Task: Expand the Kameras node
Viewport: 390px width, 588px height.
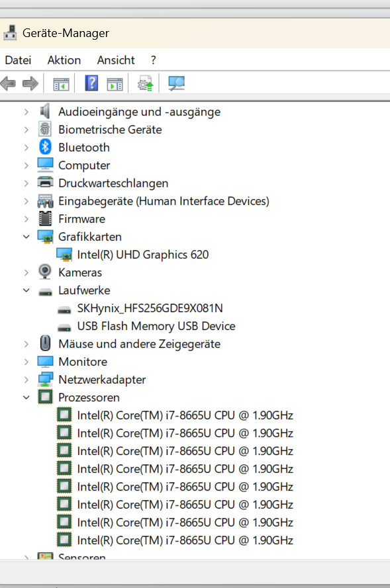Action: coord(26,273)
